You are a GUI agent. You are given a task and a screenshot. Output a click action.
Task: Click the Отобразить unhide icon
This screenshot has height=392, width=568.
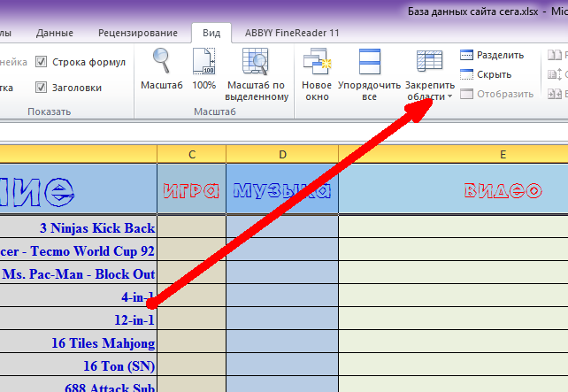tap(466, 94)
